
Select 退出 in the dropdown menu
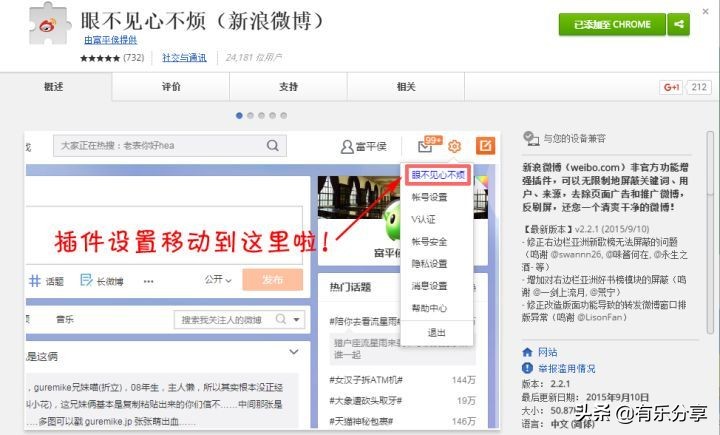(436, 333)
